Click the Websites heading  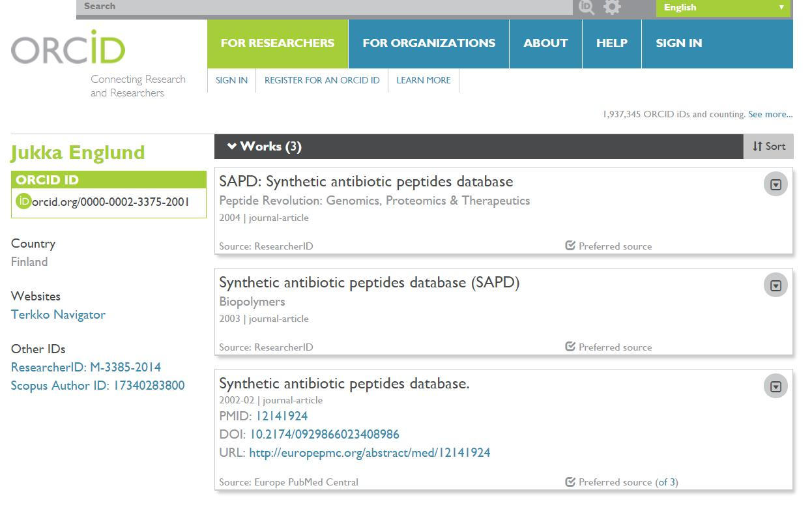tap(36, 297)
